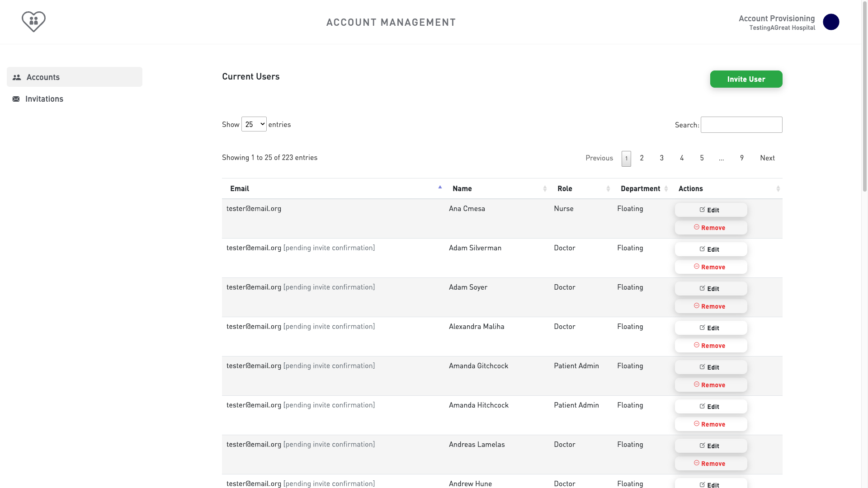This screenshot has height=488, width=868.
Task: Edit Amanda Hitchcock's account
Action: tap(711, 407)
